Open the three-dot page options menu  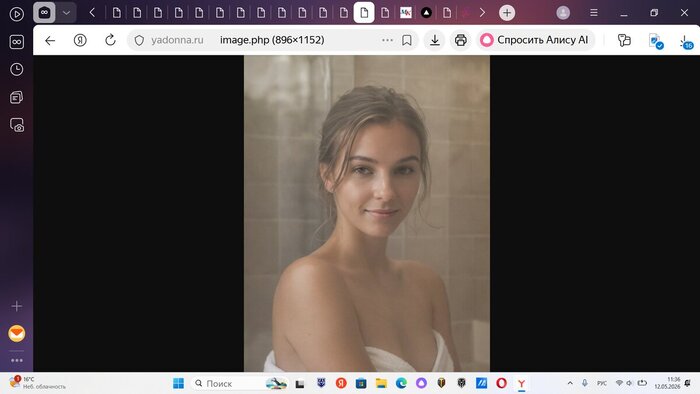click(x=387, y=40)
